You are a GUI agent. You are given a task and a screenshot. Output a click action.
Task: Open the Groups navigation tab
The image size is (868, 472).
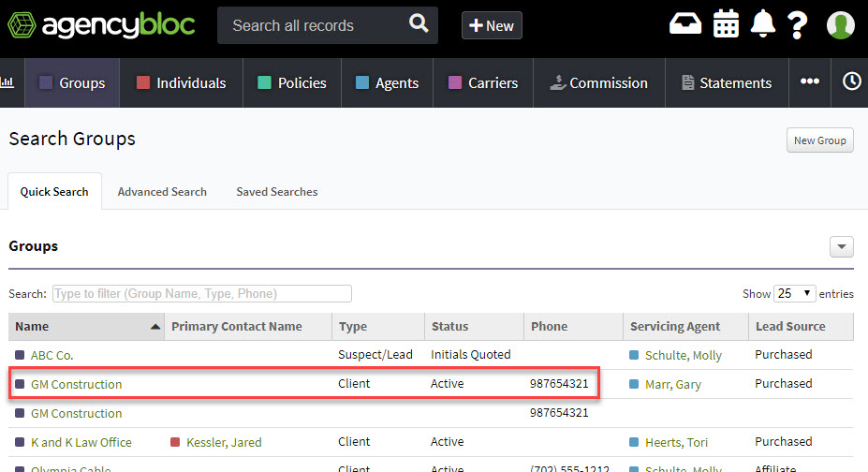pyautogui.click(x=72, y=83)
